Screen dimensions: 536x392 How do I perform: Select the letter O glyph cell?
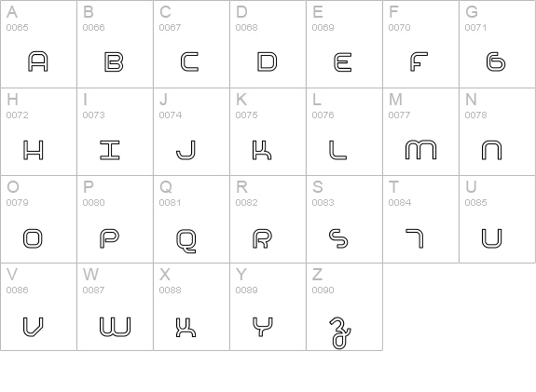[x=38, y=219]
